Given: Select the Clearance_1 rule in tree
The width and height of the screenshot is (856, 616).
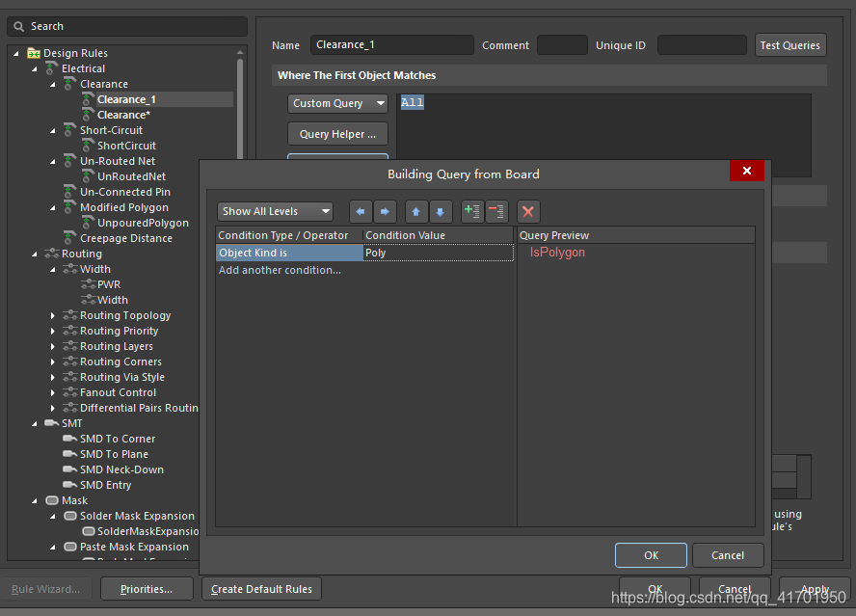Looking at the screenshot, I should point(125,99).
